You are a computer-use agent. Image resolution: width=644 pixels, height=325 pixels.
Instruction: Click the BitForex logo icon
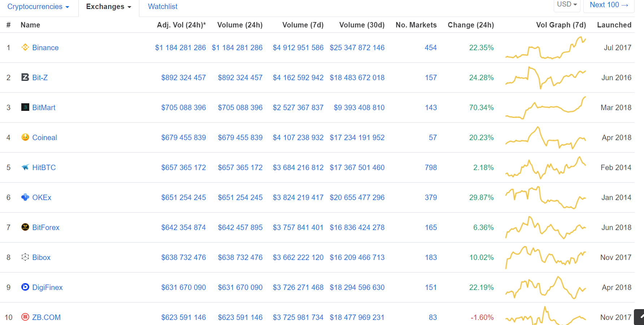tap(25, 227)
